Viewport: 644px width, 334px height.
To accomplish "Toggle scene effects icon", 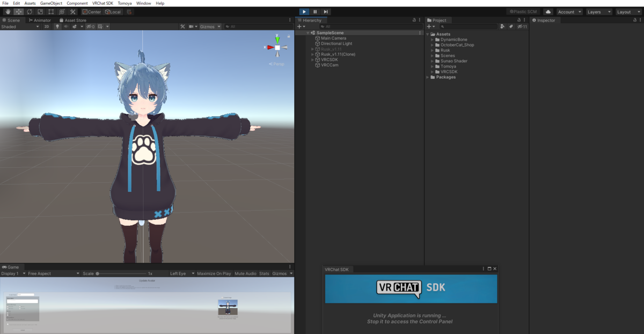I will (x=74, y=26).
